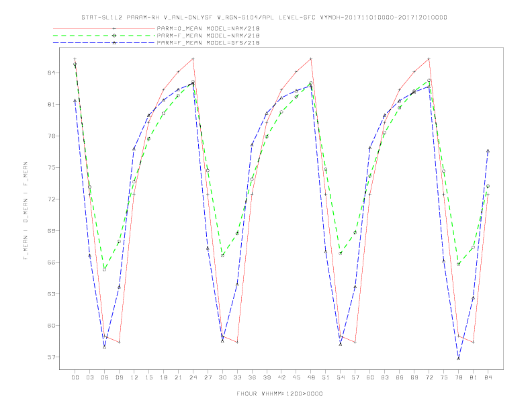
Task: Click x-axis tick label 24
Action: click(193, 377)
